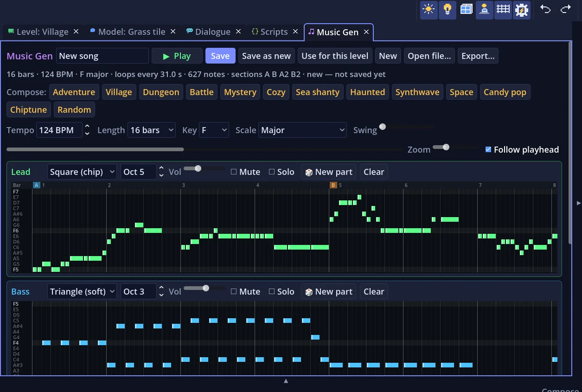Screen dimensions: 582x392
Task: Click the song name input field
Action: 102,56
